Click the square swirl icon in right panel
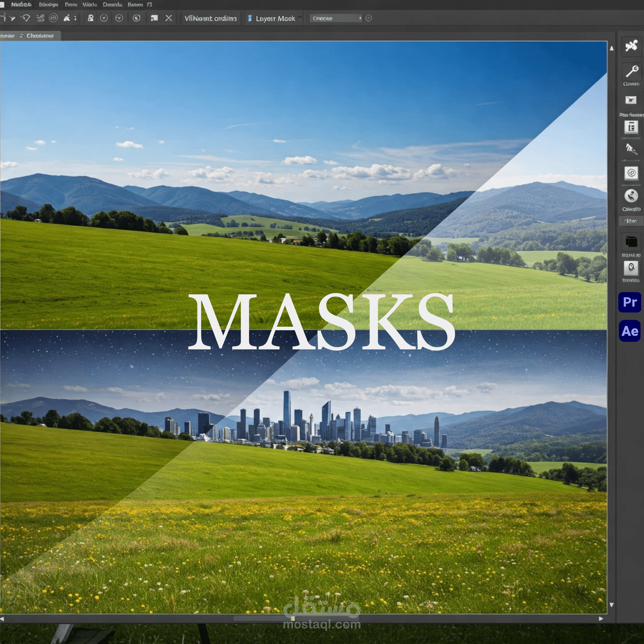Viewport: 644px width, 644px height. tap(631, 173)
